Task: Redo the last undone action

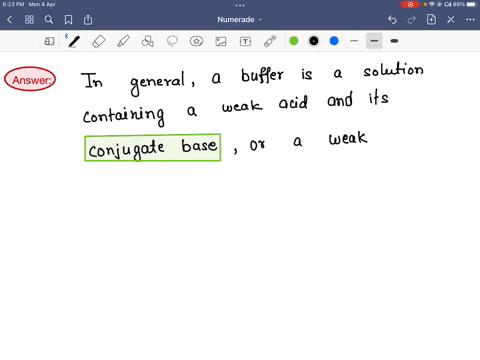Action: [x=412, y=20]
